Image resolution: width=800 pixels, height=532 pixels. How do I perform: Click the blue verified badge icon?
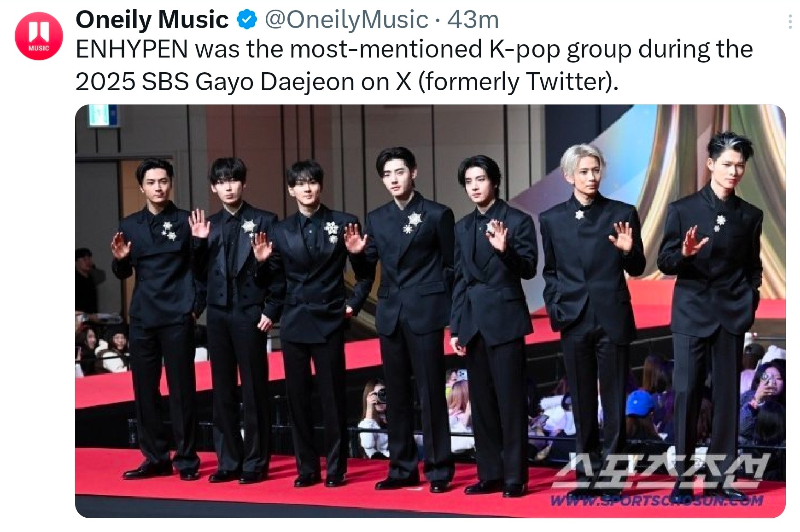pos(247,20)
